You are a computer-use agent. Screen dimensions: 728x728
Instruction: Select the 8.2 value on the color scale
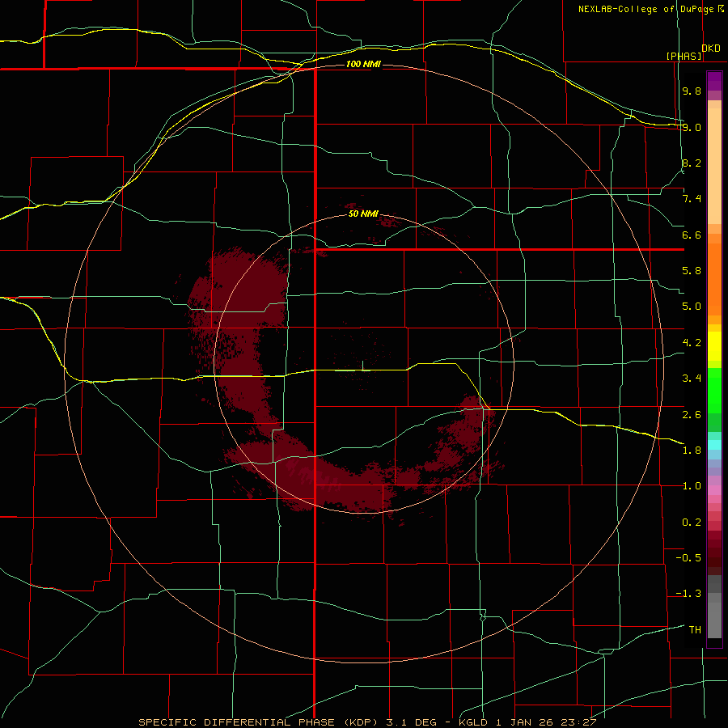[692, 163]
